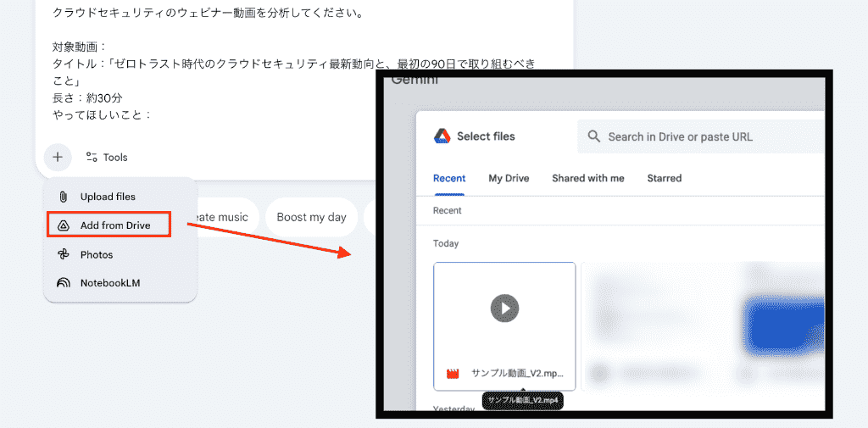This screenshot has width=868, height=428.
Task: Select the Drive triangle icon in the menu
Action: (64, 225)
